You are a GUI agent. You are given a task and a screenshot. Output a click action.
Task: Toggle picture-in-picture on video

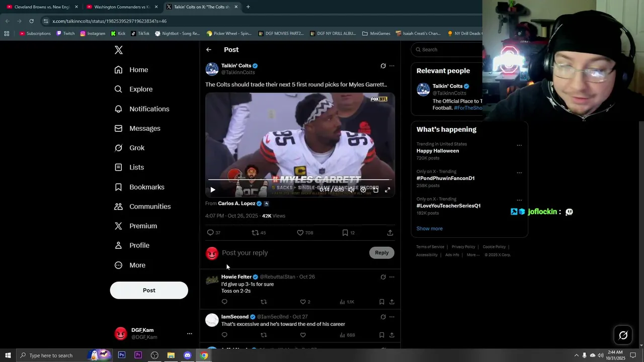coord(375,190)
